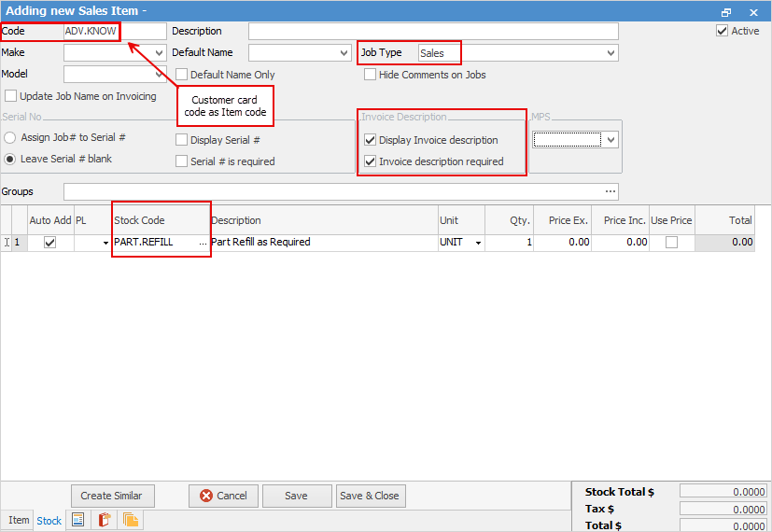This screenshot has height=532, width=772.
Task: Open the MPS dropdown
Action: pos(611,140)
